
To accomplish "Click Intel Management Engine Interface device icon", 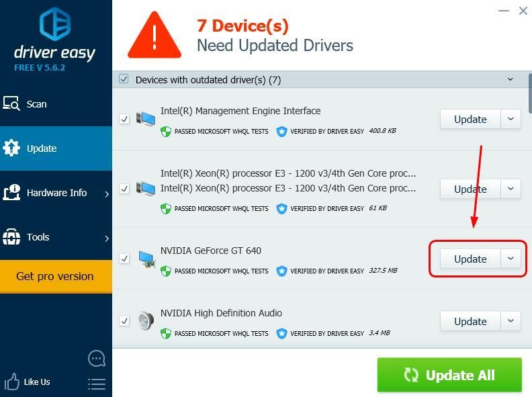I will [146, 119].
